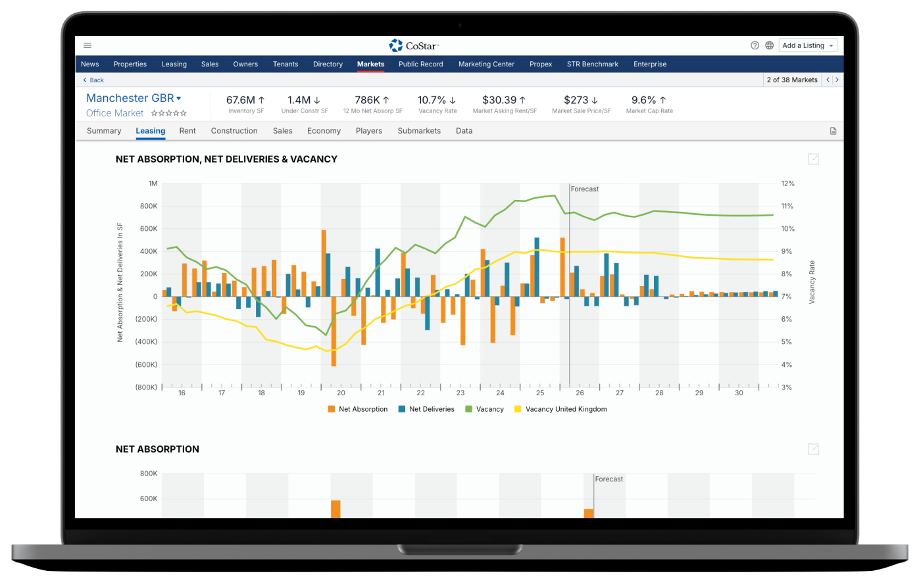Click the Office Market link

pyautogui.click(x=114, y=113)
